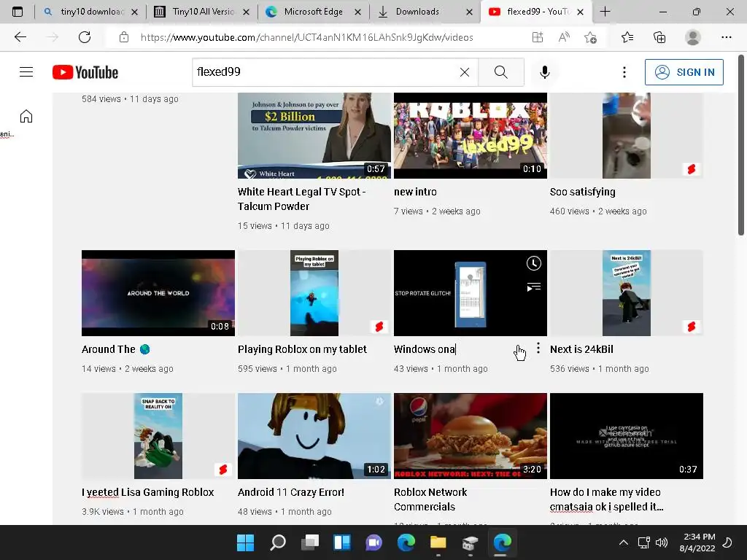Open Roblox Network Commercials thumbnail
This screenshot has width=747, height=560.
(471, 436)
